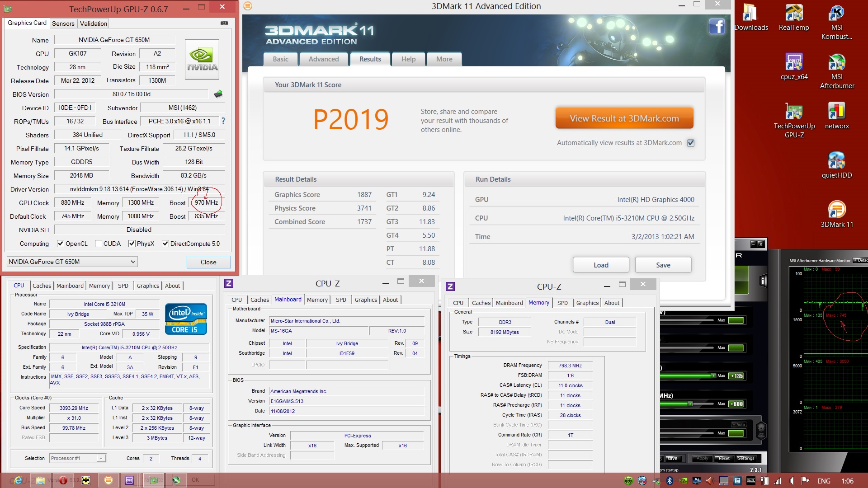Launch 3DMark 11 desktop shortcut
This screenshot has width=868, height=488.
click(837, 215)
